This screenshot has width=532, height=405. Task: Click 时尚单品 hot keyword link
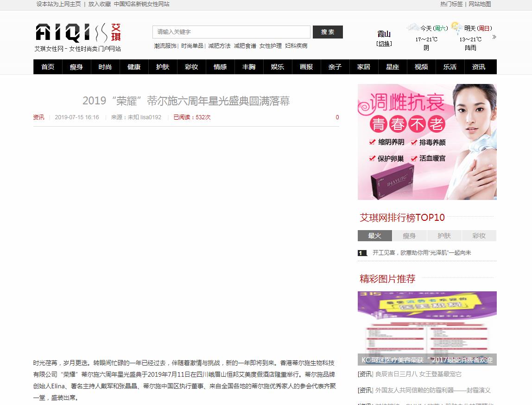pos(192,46)
